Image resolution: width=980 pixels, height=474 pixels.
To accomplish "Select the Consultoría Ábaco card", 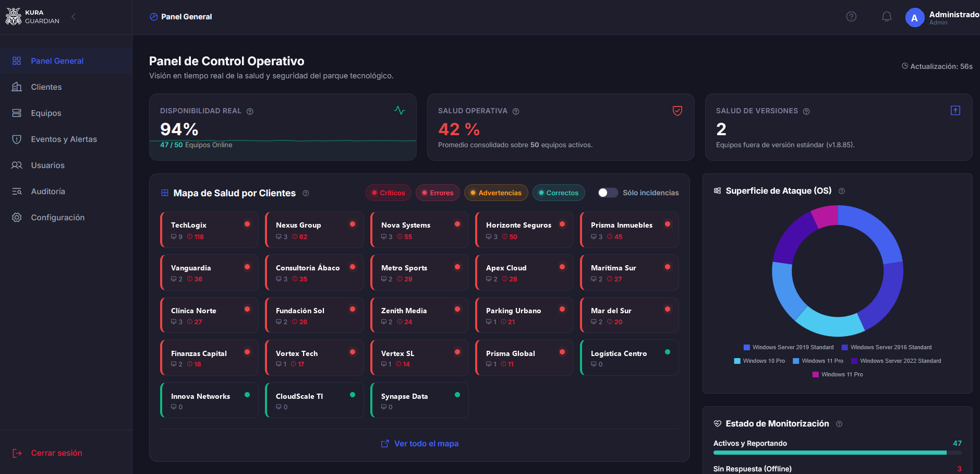I will pyautogui.click(x=314, y=272).
